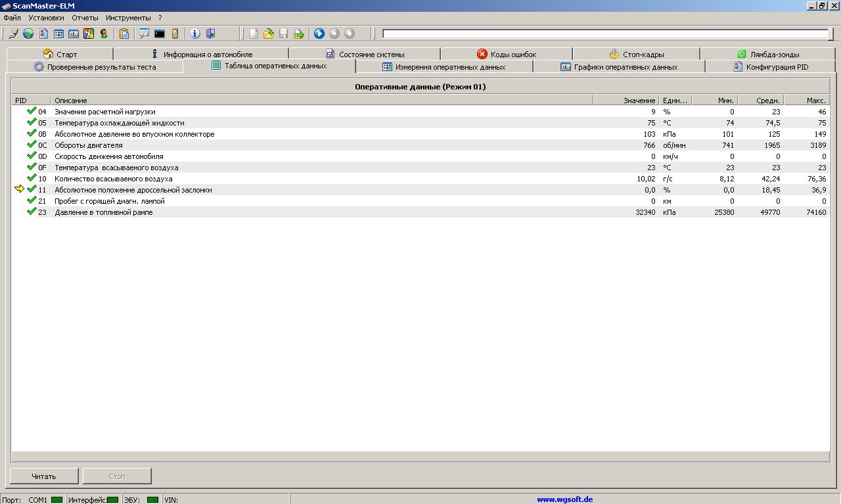This screenshot has width=841, height=504.
Task: Click the cable connect icon in toolbar
Action: [x=13, y=34]
